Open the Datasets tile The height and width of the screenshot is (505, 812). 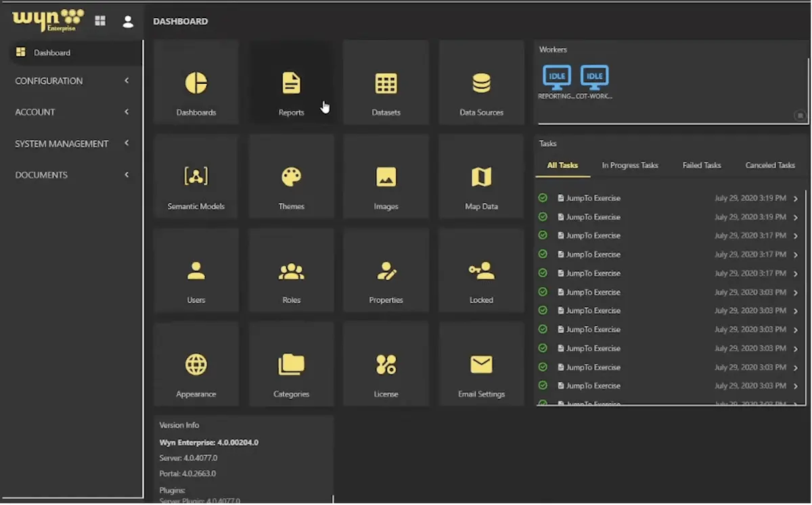coord(386,82)
